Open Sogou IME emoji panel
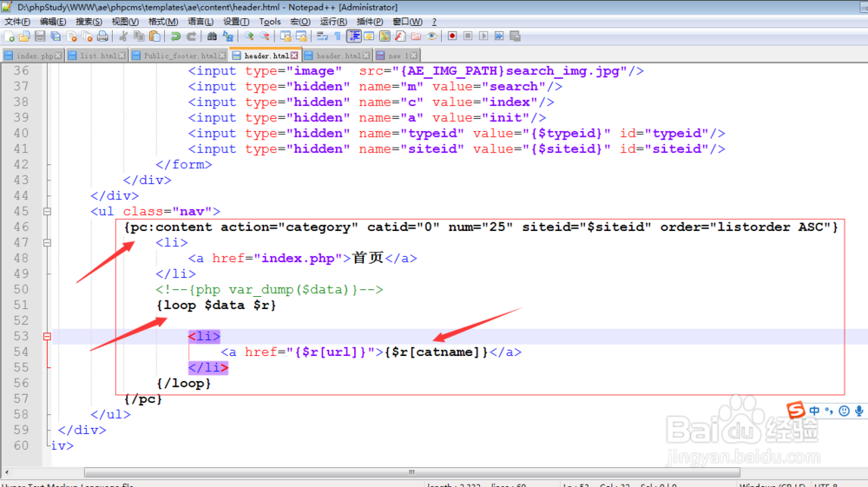 [844, 411]
